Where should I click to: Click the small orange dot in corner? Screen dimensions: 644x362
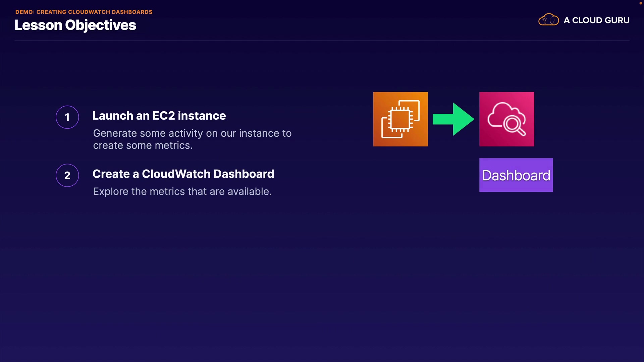(x=640, y=3)
